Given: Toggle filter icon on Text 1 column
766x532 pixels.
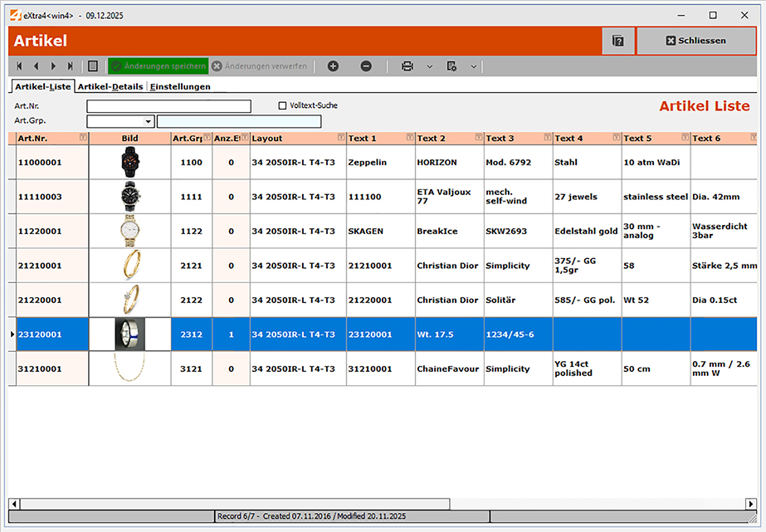Looking at the screenshot, I should click(408, 138).
